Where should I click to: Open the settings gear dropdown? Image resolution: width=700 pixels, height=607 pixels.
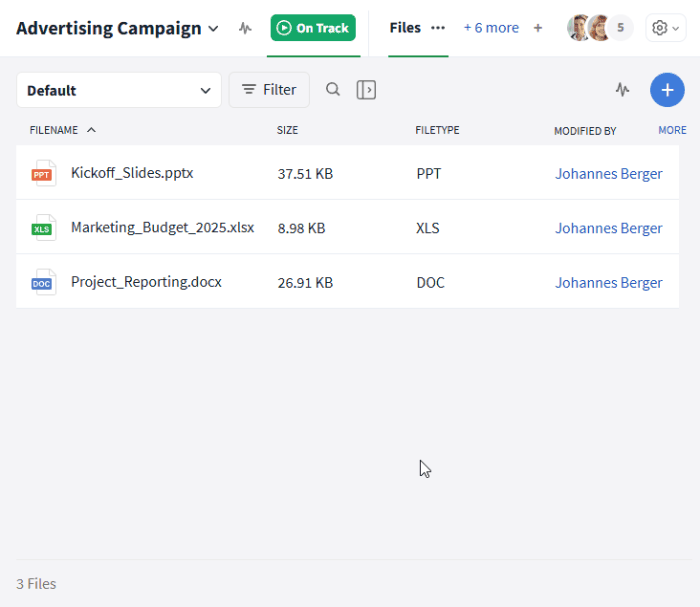coord(665,28)
